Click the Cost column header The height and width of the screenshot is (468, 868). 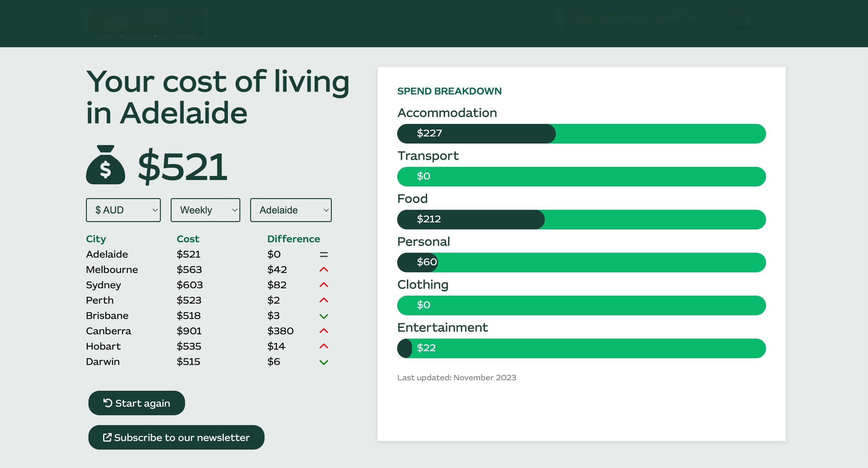[188, 239]
